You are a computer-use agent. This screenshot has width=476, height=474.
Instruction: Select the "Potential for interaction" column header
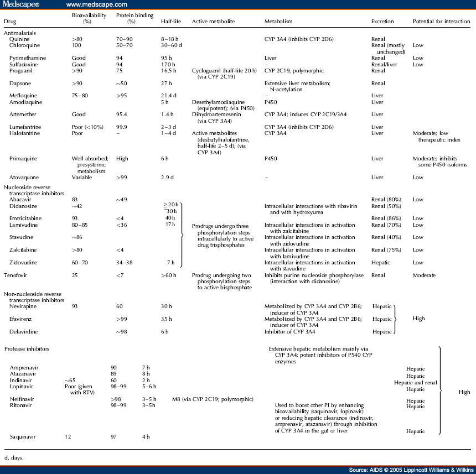pyautogui.click(x=441, y=22)
